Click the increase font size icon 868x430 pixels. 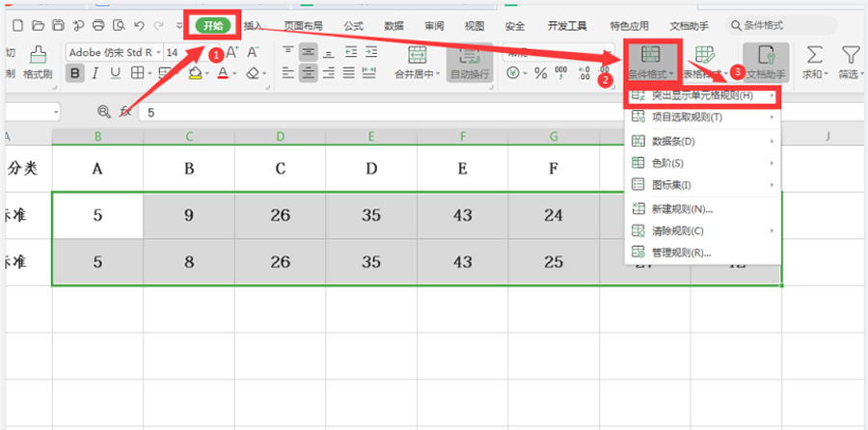coord(230,52)
